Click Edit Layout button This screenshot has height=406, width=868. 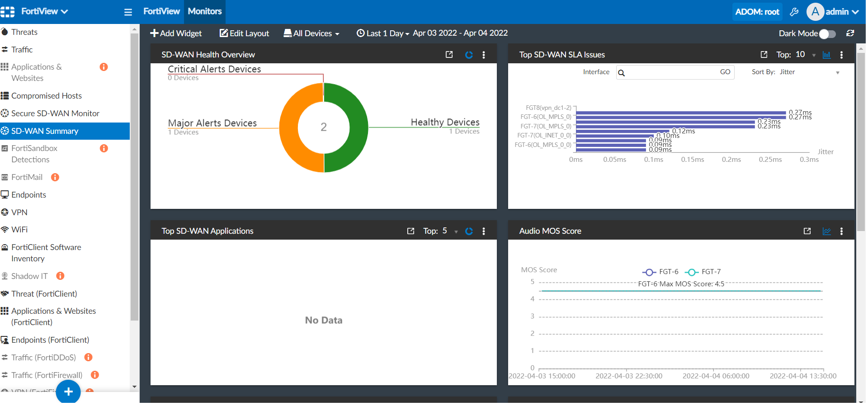coord(244,33)
